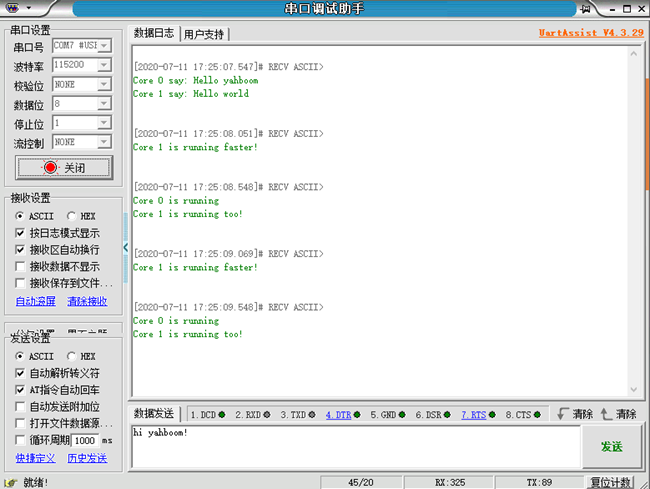The image size is (650, 489).
Task: Click the green 发送 send button
Action: (612, 447)
